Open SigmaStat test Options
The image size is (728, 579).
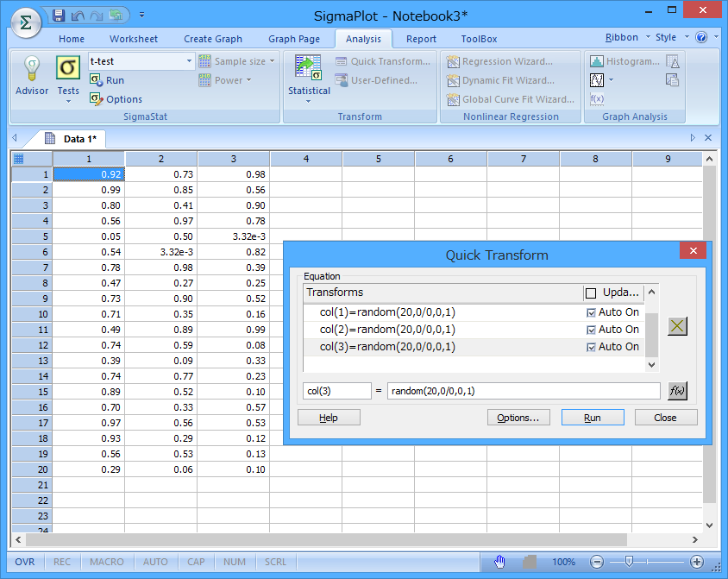coord(116,99)
